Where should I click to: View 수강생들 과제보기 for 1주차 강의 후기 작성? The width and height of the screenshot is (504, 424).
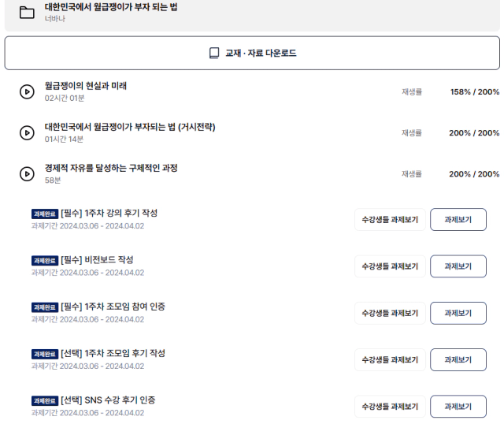coord(390,220)
